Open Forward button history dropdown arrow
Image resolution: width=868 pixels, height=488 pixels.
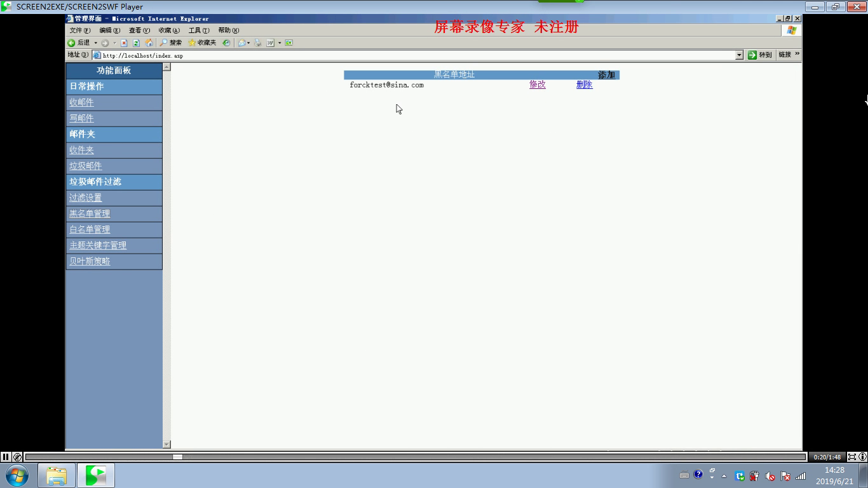click(114, 43)
